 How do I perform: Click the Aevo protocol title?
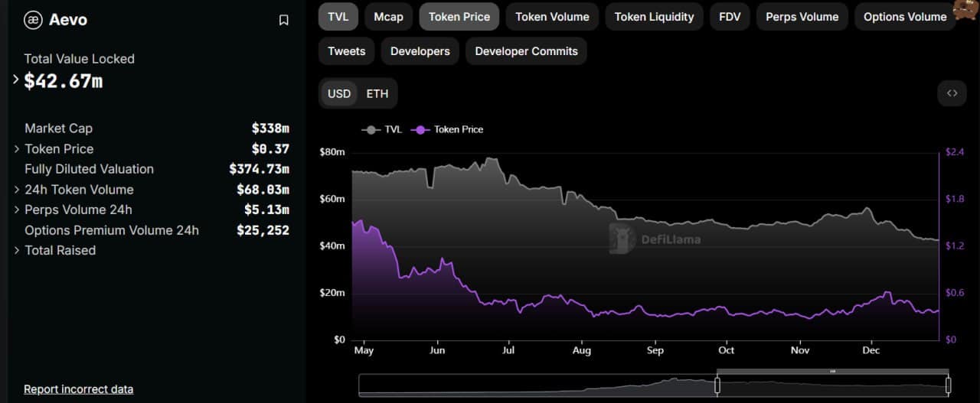point(68,20)
